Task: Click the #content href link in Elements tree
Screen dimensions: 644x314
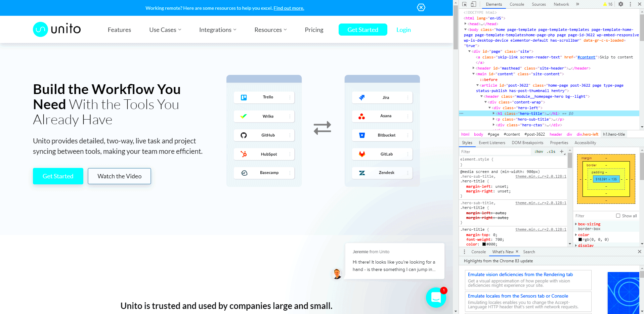Action: tap(586, 57)
